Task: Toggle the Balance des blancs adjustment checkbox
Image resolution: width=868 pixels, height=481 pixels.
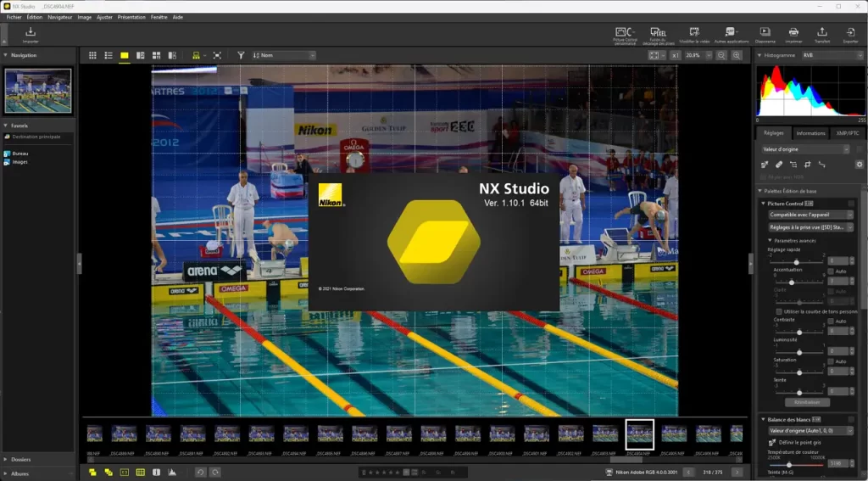Action: [851, 419]
